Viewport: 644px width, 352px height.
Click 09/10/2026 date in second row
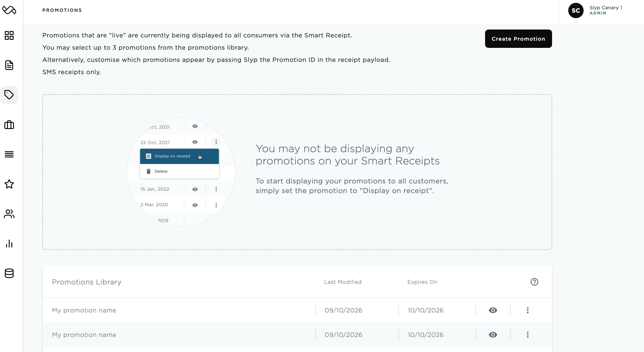coord(343,335)
